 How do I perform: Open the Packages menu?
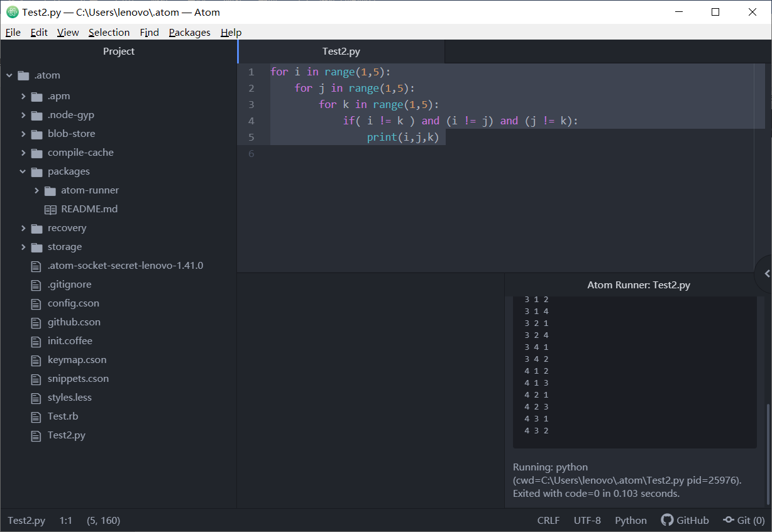click(189, 32)
